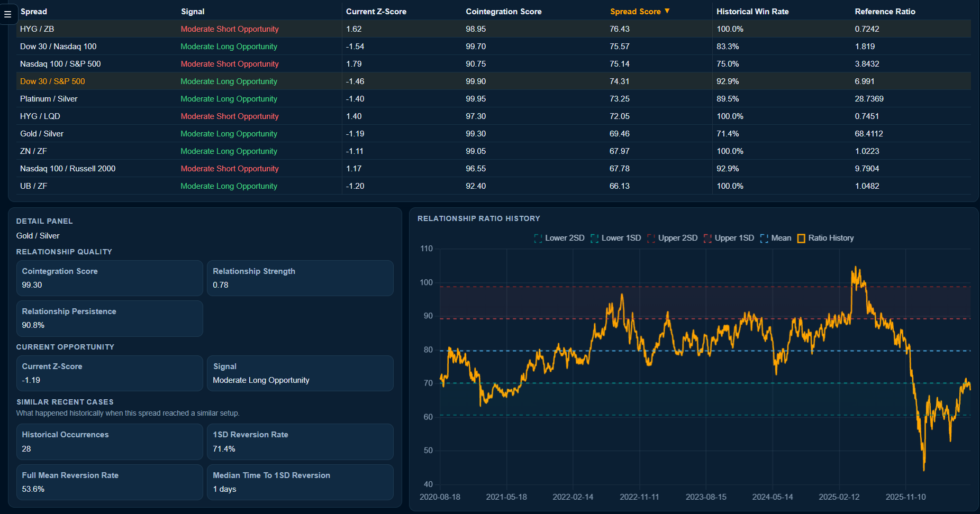Viewport: 980px width, 514px height.
Task: Click the 99.95 cointegration score cell
Action: [x=476, y=99]
